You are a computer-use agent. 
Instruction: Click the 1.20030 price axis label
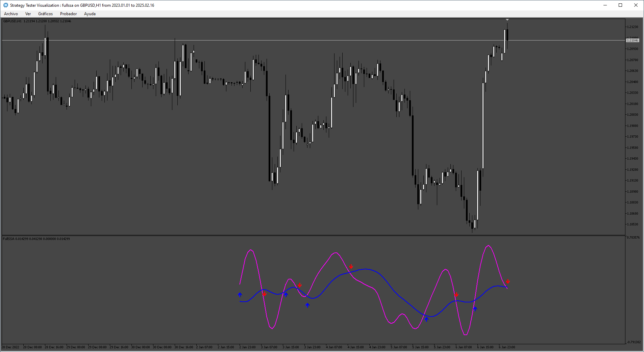[633, 115]
